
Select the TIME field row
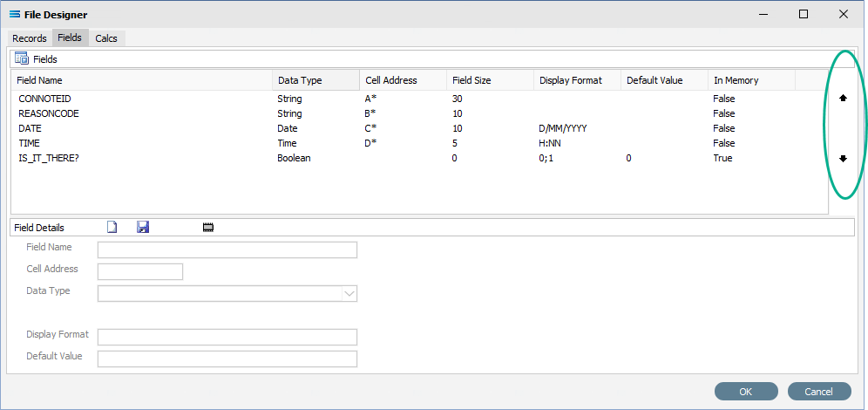(419, 143)
